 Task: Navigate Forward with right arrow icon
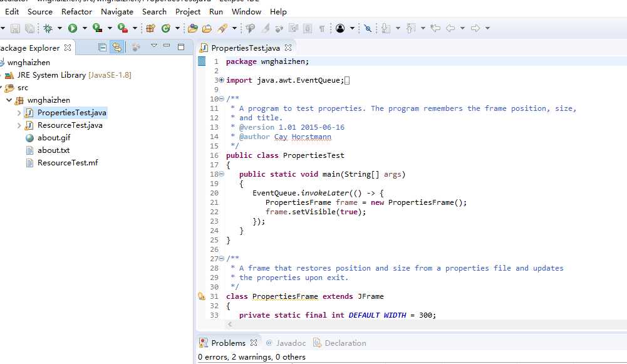tap(475, 28)
